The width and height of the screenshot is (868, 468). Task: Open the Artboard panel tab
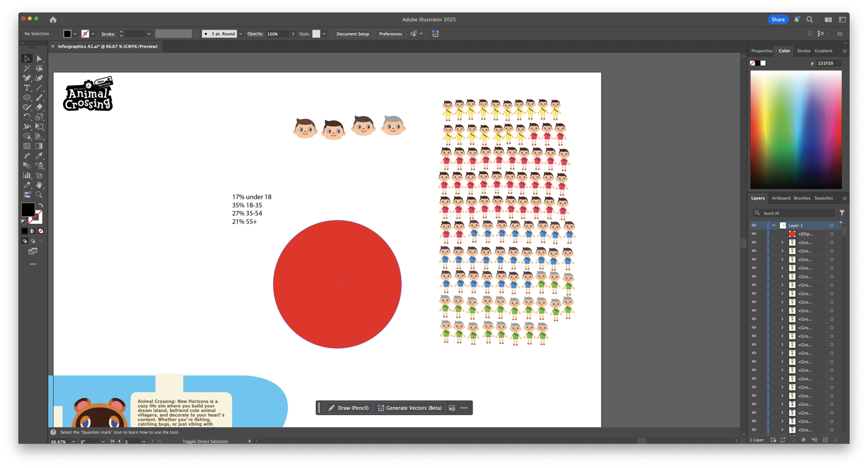[781, 198]
